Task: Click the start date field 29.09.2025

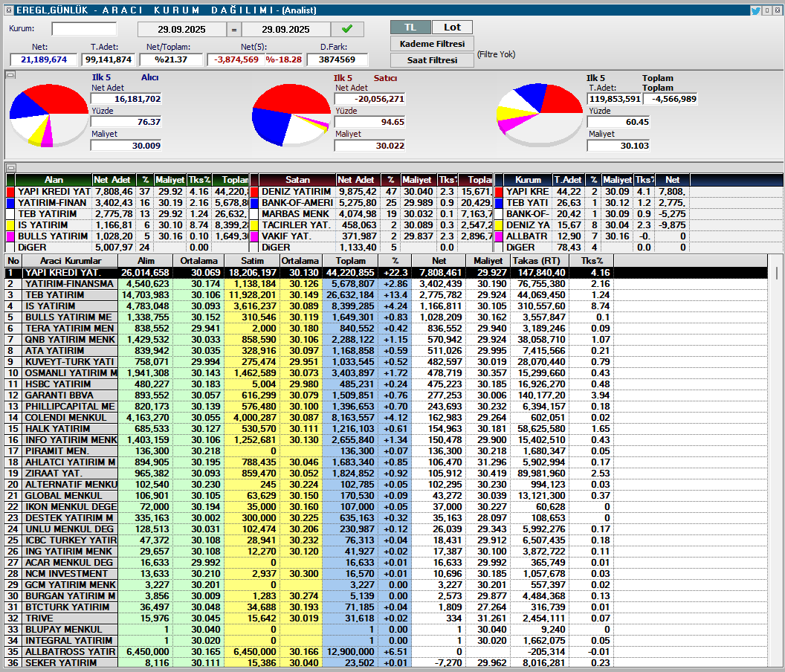Action: [x=181, y=30]
